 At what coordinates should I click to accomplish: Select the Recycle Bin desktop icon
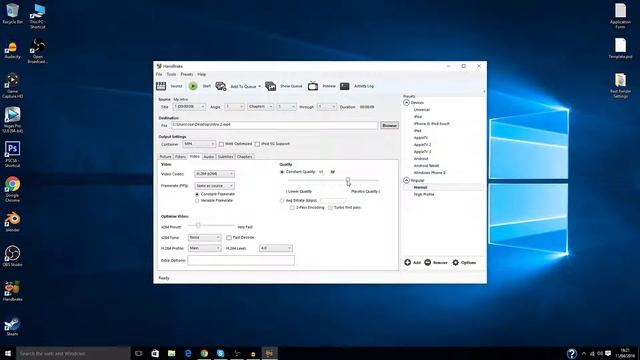point(12,13)
